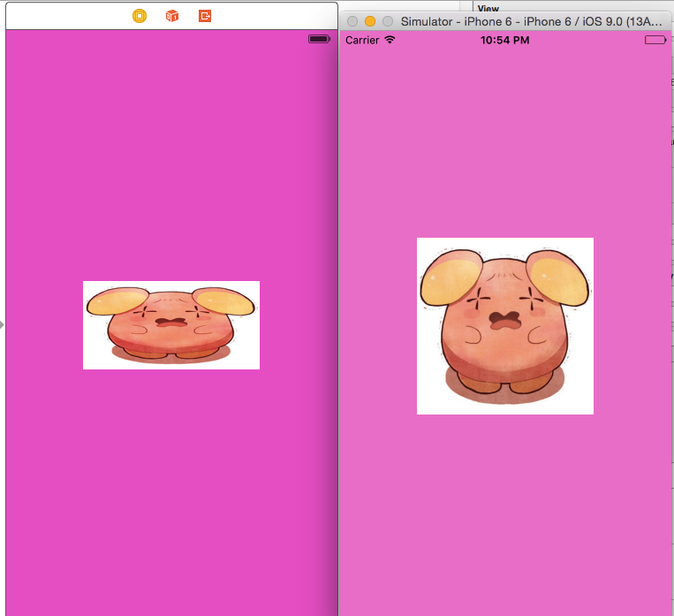Click the orange Exit icon in storyboard dock
This screenshot has height=616, width=674.
coord(205,16)
